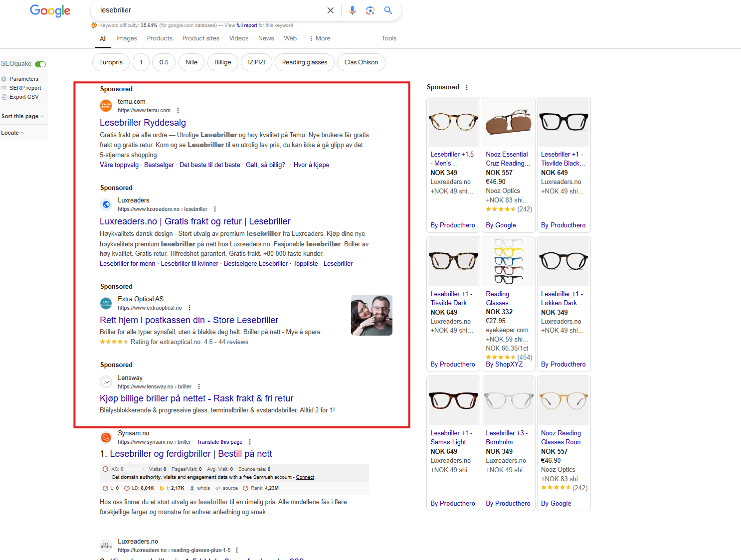Open Google Lens image search icon
Image resolution: width=741 pixels, height=560 pixels.
(x=370, y=10)
